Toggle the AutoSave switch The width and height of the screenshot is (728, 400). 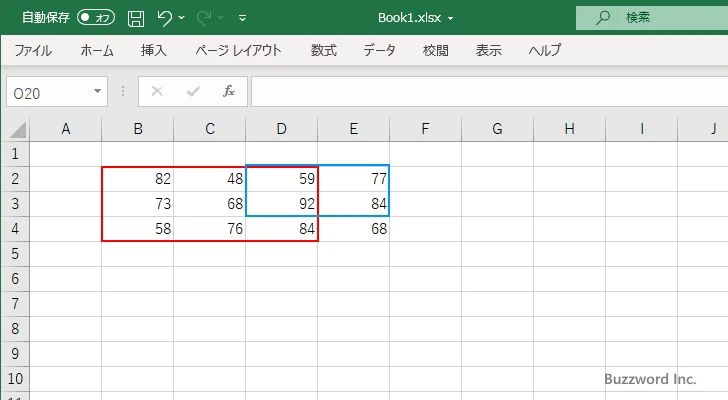pos(96,17)
